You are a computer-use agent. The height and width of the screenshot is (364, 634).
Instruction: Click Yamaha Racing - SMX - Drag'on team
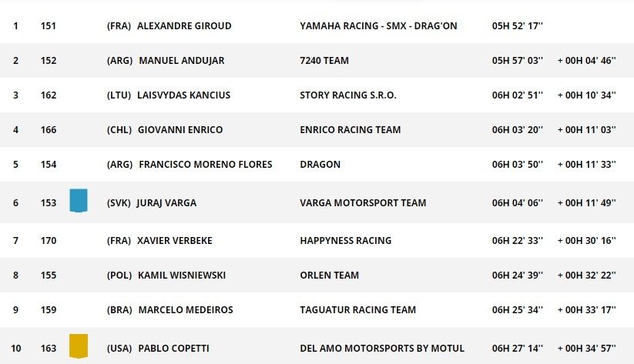[x=378, y=26]
